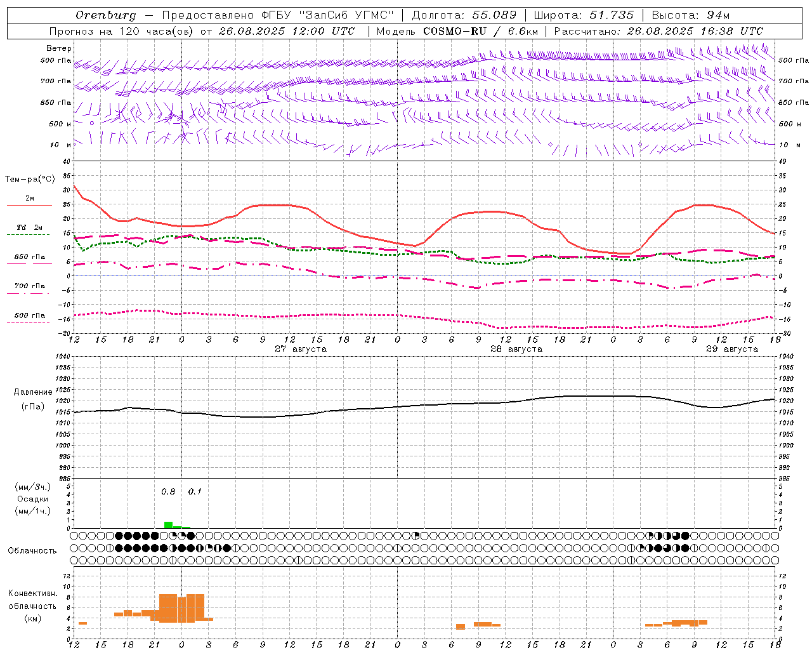Click the '(мм/3ч.)' precipitation unit label
812x650 pixels.
[33, 487]
